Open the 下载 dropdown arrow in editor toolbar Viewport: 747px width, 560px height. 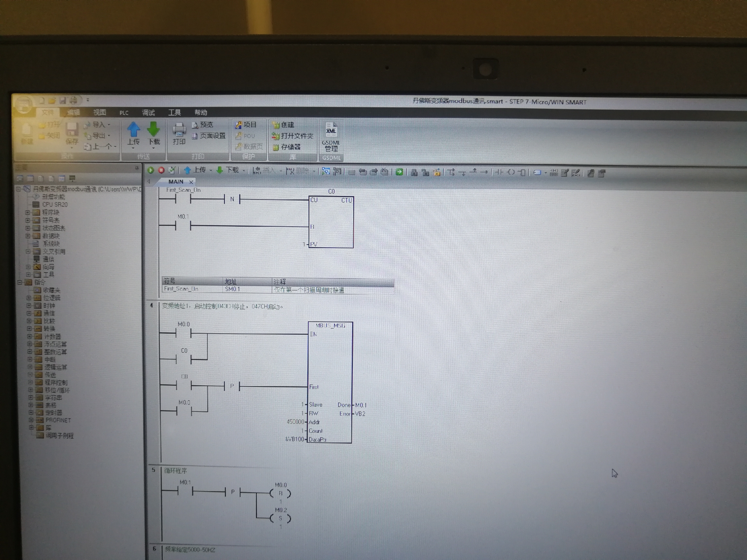point(244,171)
